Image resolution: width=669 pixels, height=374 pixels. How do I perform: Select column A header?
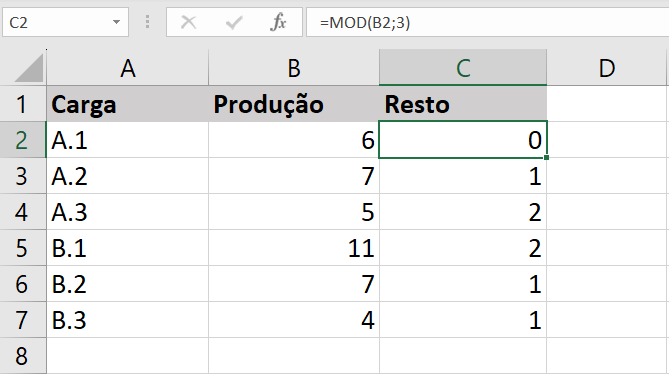point(128,68)
